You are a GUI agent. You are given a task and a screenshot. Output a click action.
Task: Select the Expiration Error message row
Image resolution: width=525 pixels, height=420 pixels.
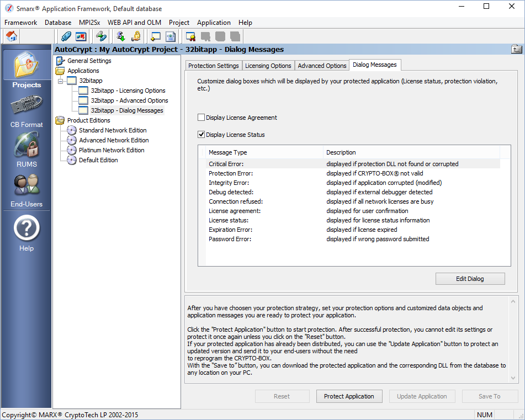tap(230, 230)
